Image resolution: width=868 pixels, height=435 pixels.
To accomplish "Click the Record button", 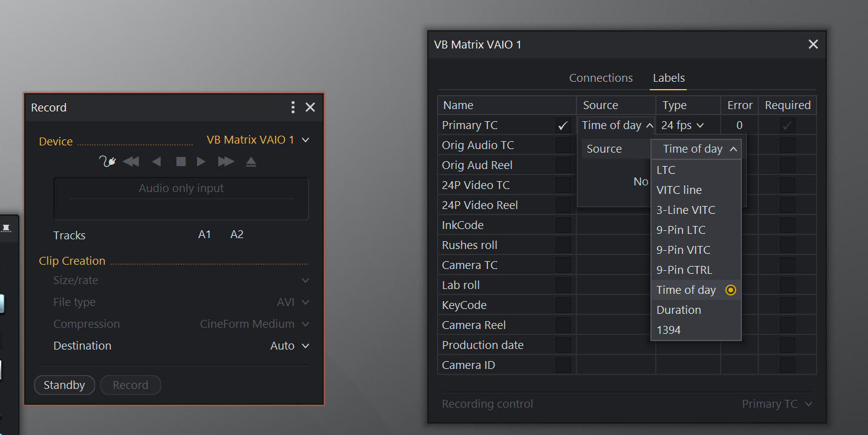I will (x=130, y=385).
